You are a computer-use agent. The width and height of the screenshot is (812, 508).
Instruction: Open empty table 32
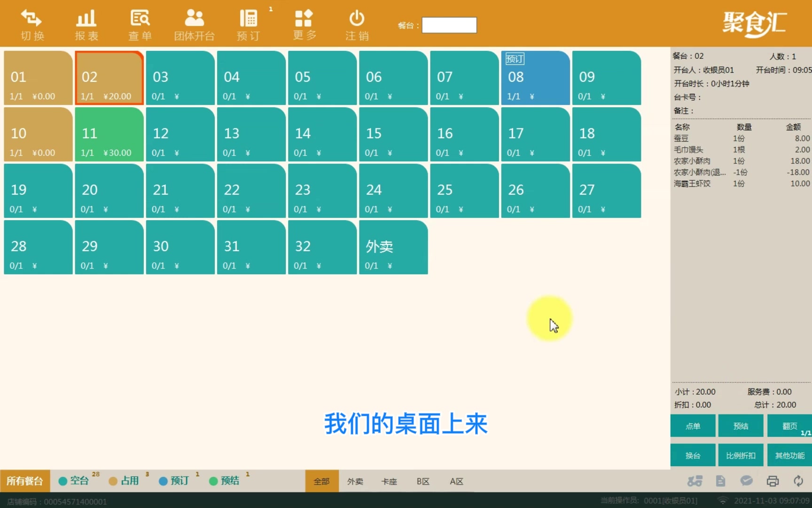click(322, 247)
